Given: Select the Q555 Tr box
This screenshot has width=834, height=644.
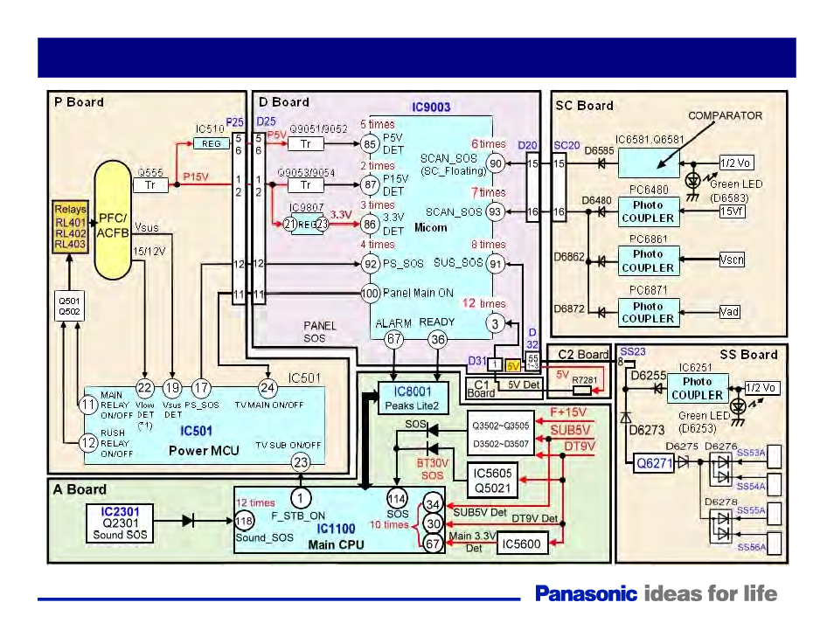Looking at the screenshot, I should 150,185.
